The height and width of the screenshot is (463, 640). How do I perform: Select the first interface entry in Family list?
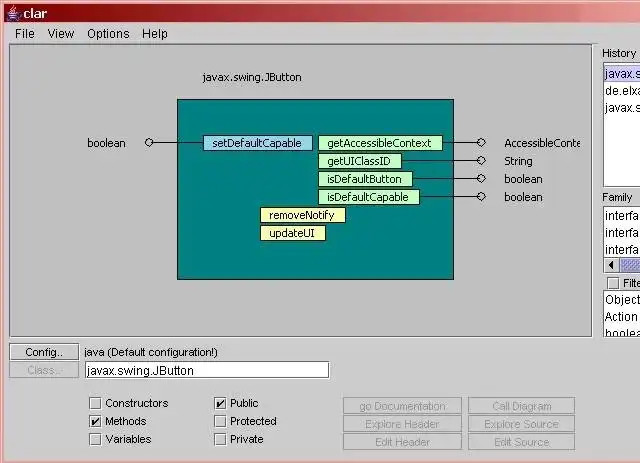622,216
